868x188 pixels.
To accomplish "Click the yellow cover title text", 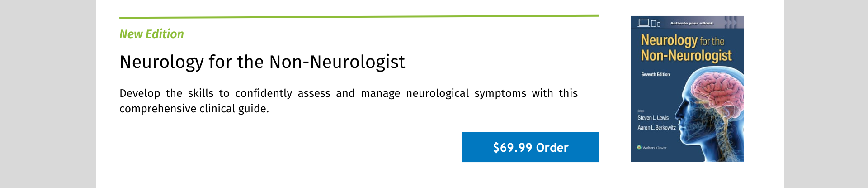I will coord(686,48).
